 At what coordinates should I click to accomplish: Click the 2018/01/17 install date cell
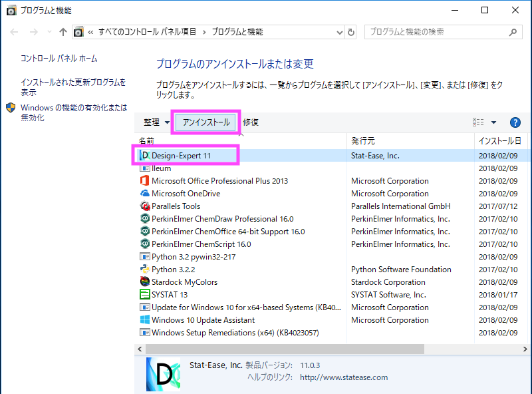(x=498, y=294)
